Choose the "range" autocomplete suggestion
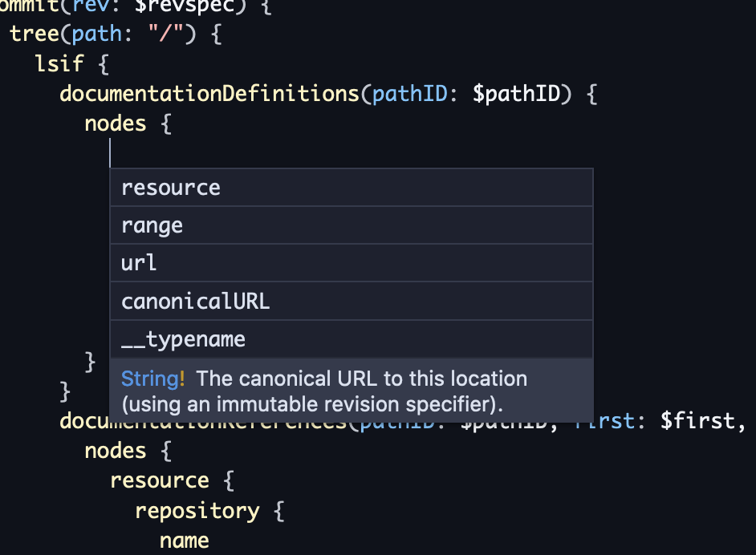The height and width of the screenshot is (555, 756). pyautogui.click(x=352, y=225)
